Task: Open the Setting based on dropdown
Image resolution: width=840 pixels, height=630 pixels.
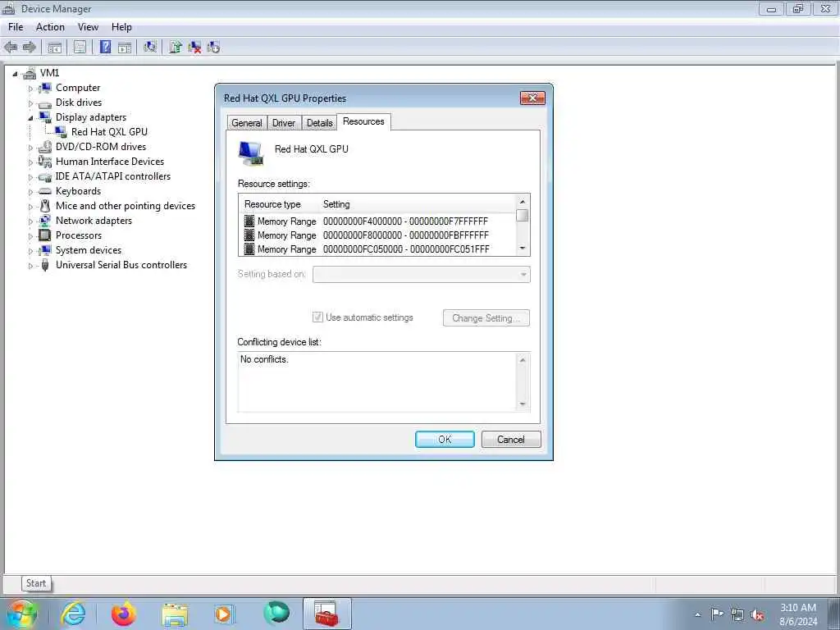Action: click(x=422, y=274)
